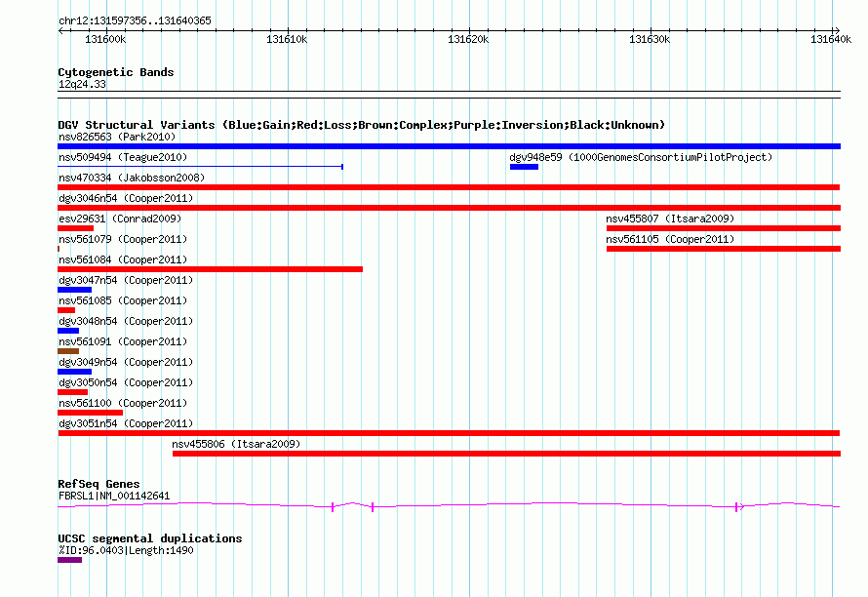Open the nsv826563 (Park2010) label
This screenshot has width=868, height=597.
pos(117,137)
